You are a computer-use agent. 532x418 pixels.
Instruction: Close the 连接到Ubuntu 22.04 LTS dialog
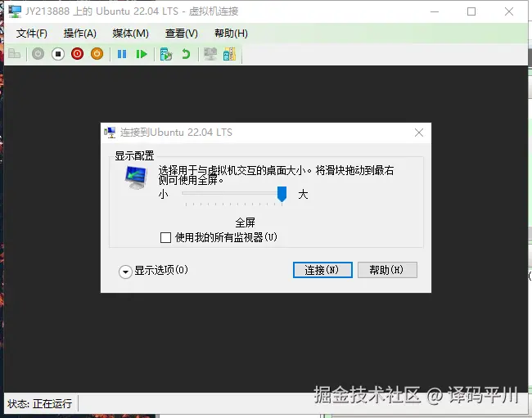pyautogui.click(x=419, y=133)
